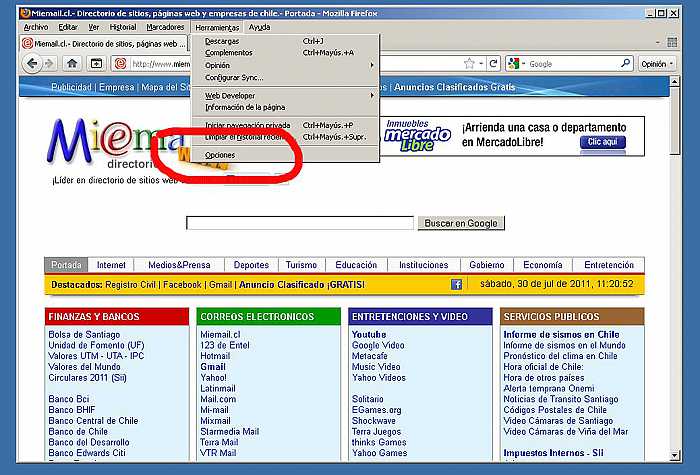This screenshot has width=700, height=475.
Task: Switch to the Internet tab
Action: point(111,265)
